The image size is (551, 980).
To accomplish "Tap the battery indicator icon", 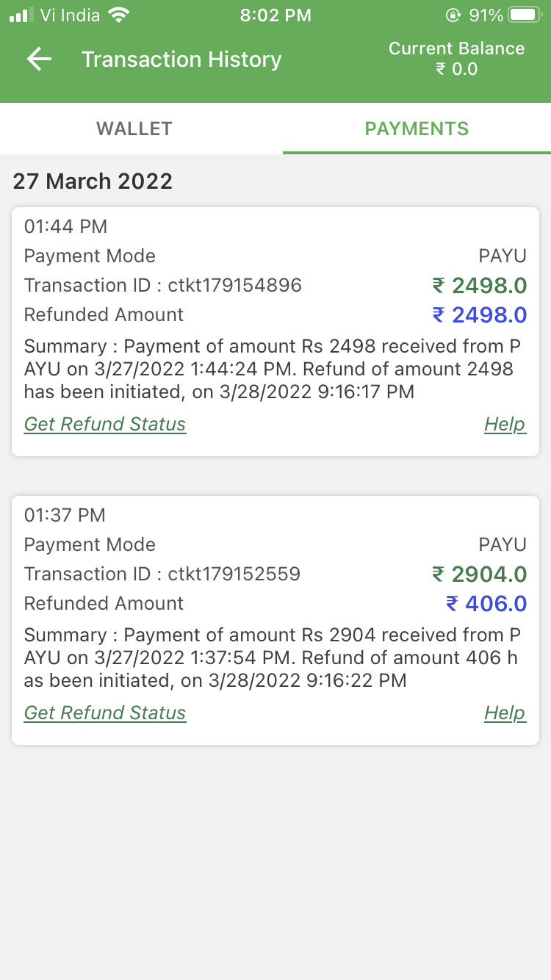I will [x=525, y=15].
